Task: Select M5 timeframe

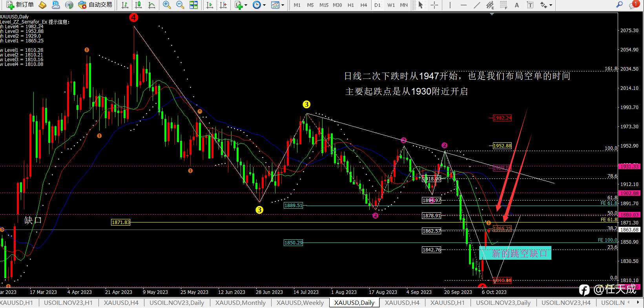Action: pyautogui.click(x=310, y=5)
